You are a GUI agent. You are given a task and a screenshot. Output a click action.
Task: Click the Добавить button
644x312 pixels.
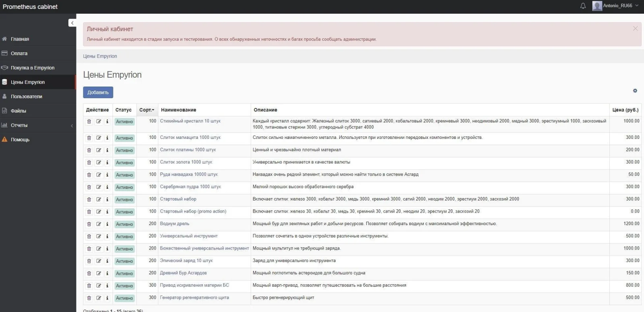coord(98,93)
